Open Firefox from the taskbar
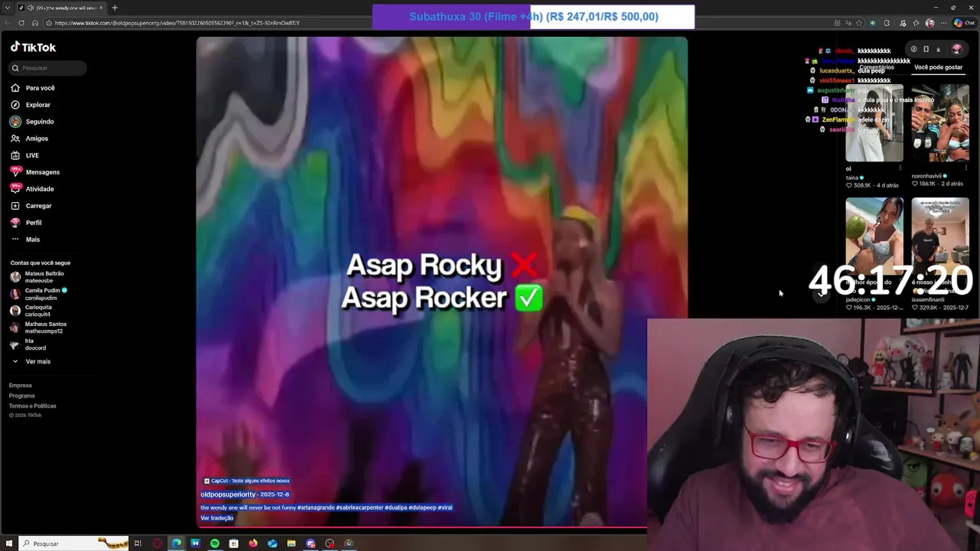The height and width of the screenshot is (551, 980). (253, 543)
